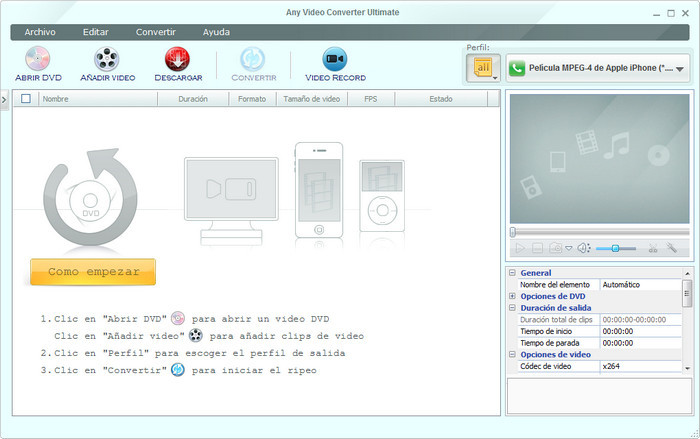Click the Nombre del elemento 'Automático' value
The image size is (700, 439).
click(x=641, y=284)
